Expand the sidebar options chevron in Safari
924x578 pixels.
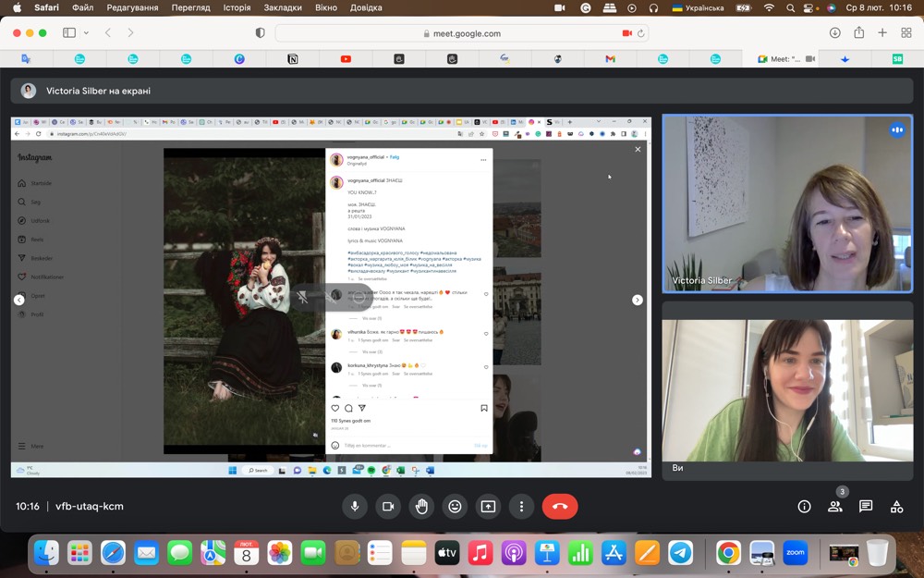86,33
